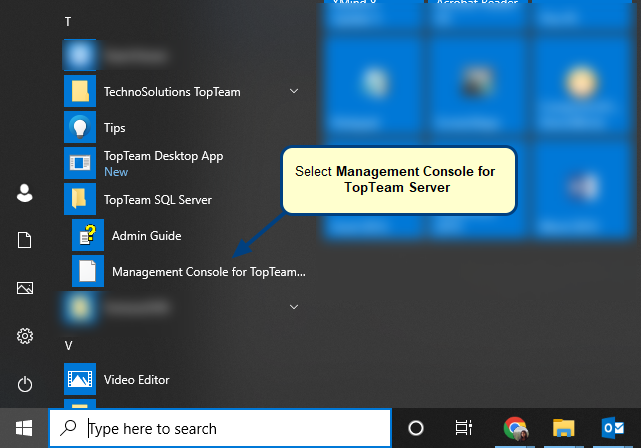Click the Video Editor label
Image resolution: width=641 pixels, height=448 pixels.
[137, 380]
